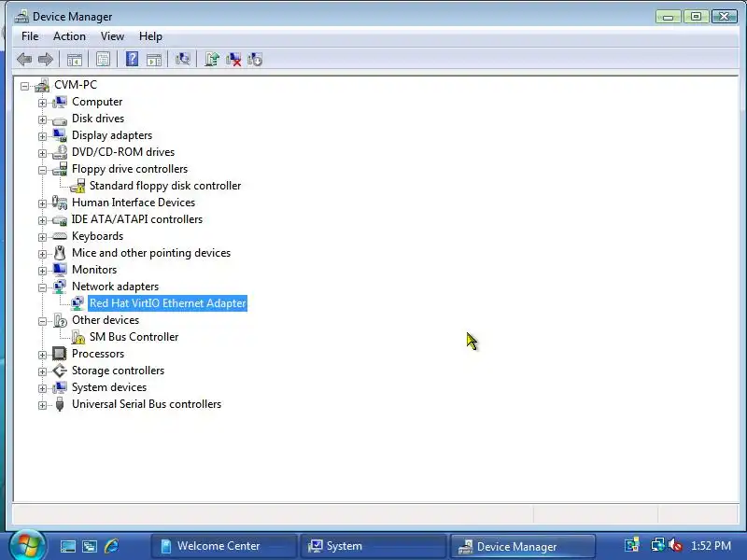
Task: Launch Internet Explorer from quick launch
Action: coord(112,546)
